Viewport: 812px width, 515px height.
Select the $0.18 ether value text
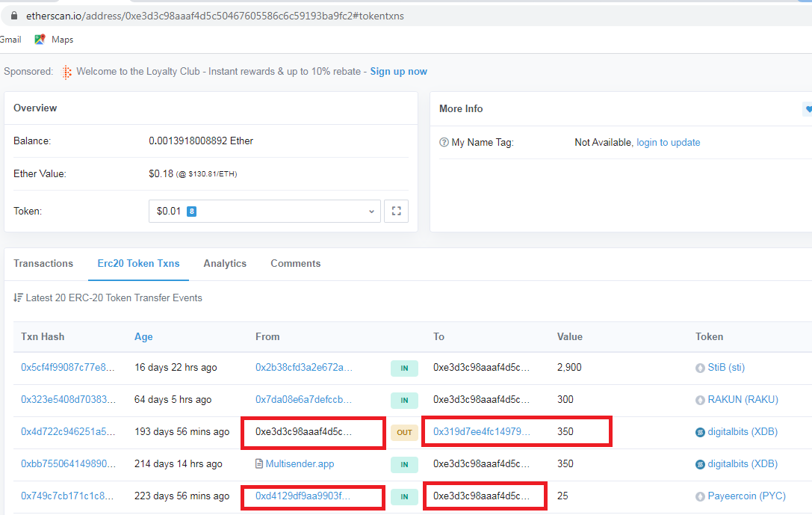click(x=161, y=173)
